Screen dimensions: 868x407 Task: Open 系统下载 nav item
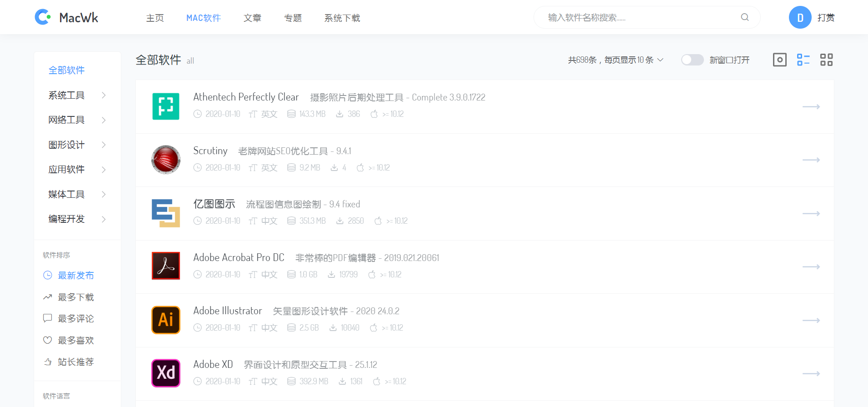(x=342, y=18)
